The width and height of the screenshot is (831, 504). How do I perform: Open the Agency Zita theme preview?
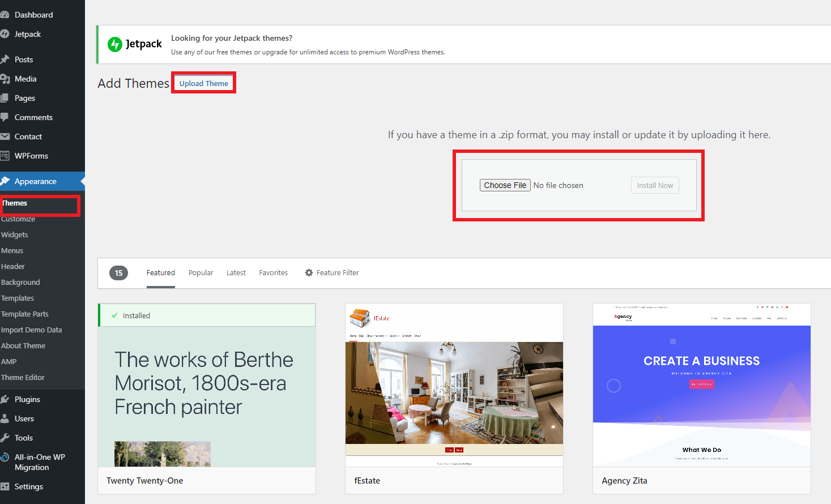(x=701, y=385)
